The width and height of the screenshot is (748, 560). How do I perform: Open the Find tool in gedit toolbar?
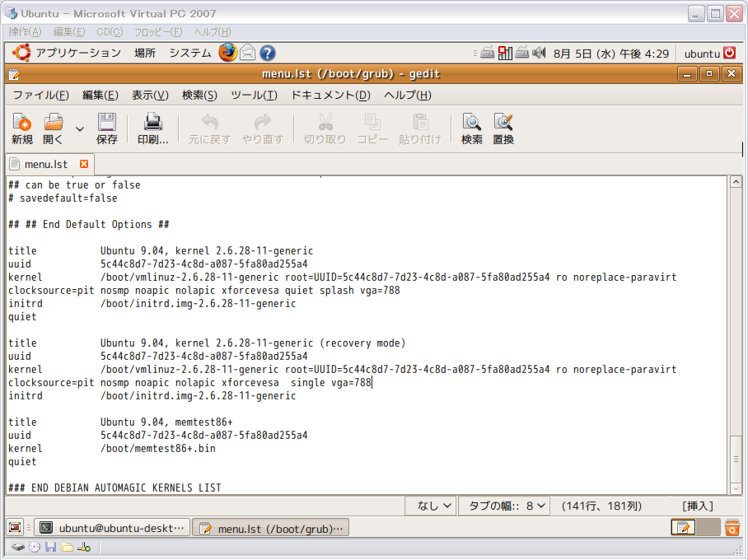[x=472, y=128]
